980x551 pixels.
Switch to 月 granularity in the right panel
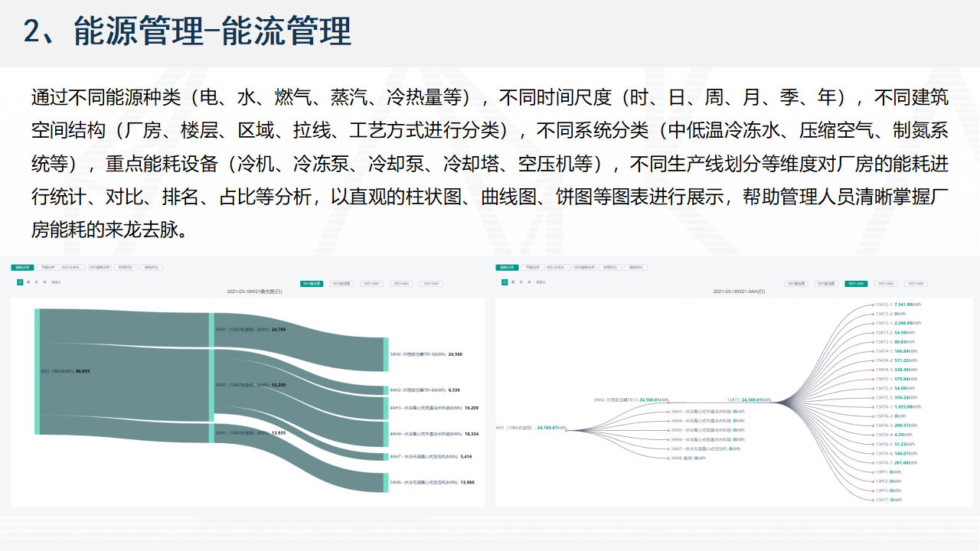522,282
